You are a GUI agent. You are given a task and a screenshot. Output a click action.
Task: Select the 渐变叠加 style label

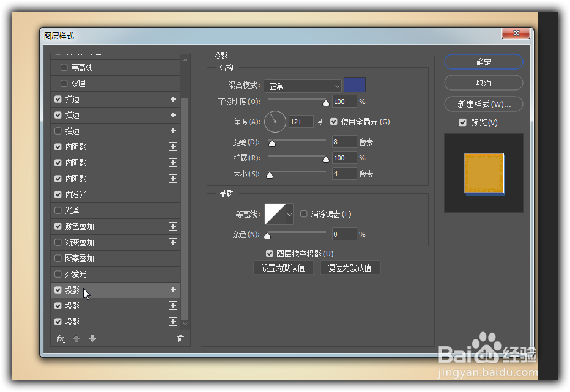pyautogui.click(x=80, y=242)
